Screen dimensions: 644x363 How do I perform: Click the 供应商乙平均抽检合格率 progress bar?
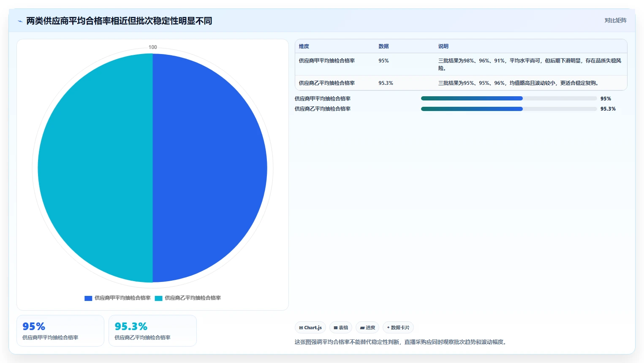pos(509,109)
